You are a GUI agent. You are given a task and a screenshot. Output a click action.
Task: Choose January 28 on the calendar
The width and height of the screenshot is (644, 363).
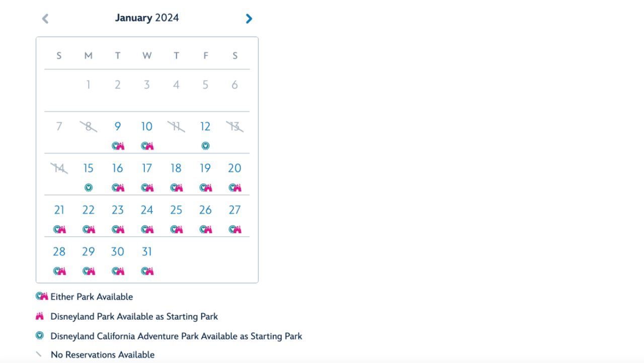[x=59, y=252]
